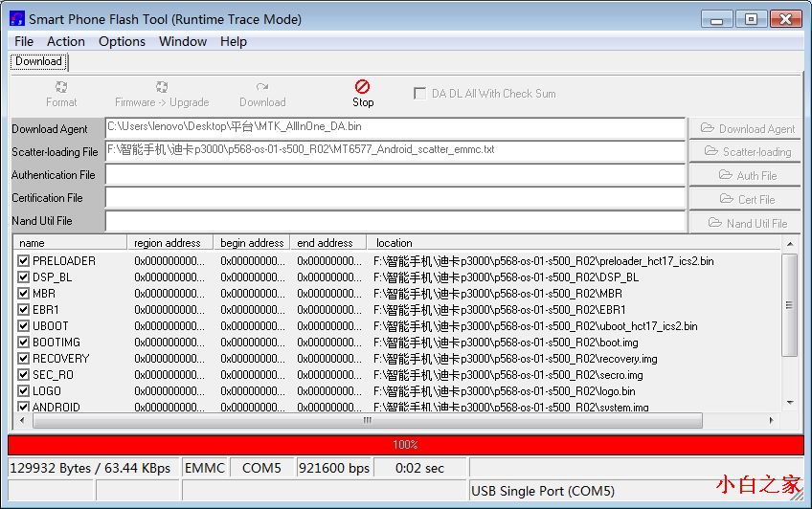Select the Download tab

coord(39,61)
